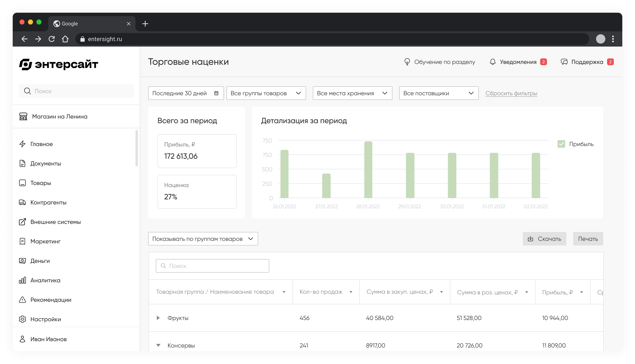Open the Все места хранения dropdown

(x=352, y=93)
